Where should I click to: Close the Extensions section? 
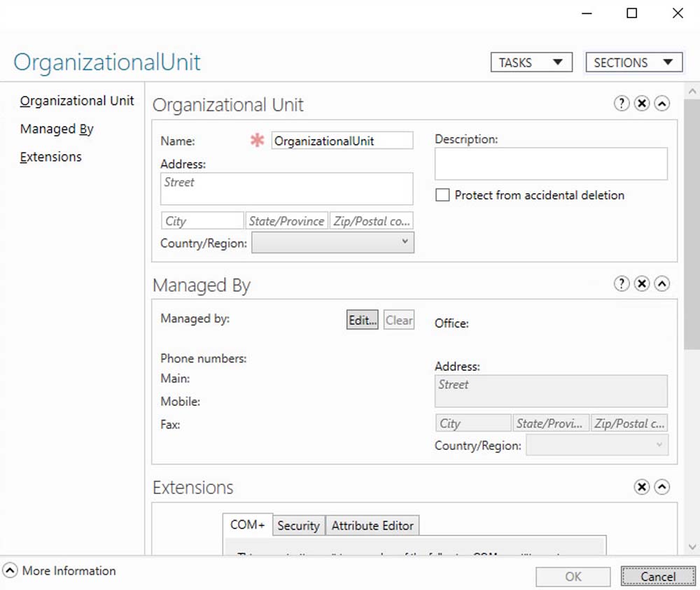[x=641, y=487]
